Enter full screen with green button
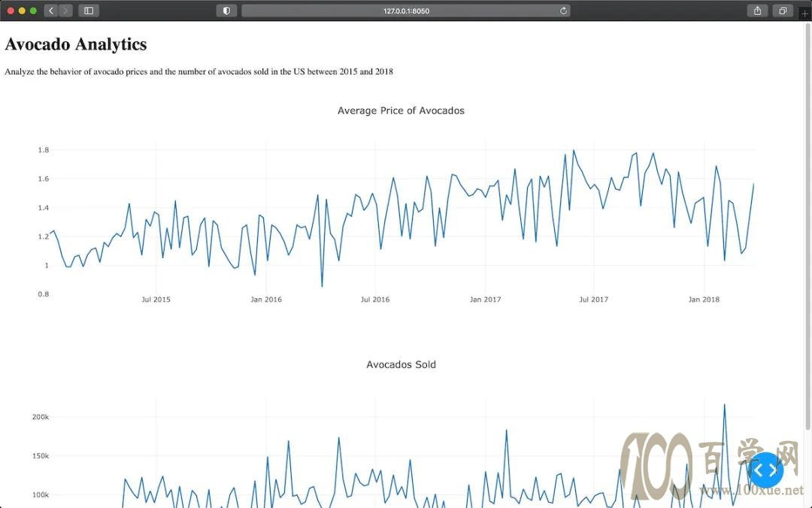812x508 pixels. (33, 11)
